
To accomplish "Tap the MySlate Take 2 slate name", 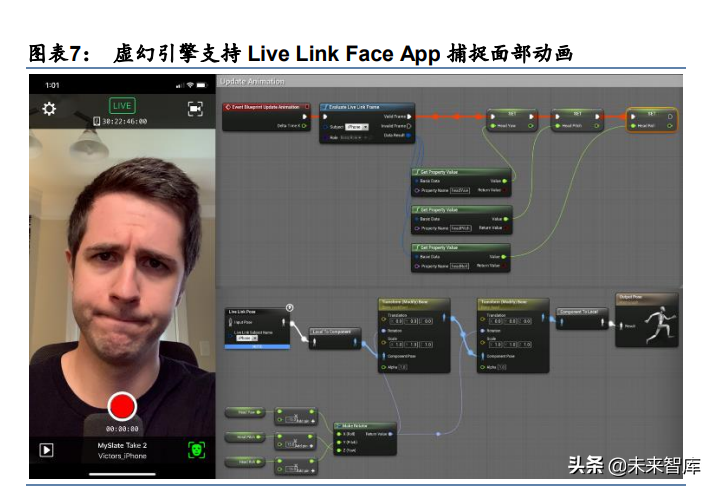I will point(122,445).
